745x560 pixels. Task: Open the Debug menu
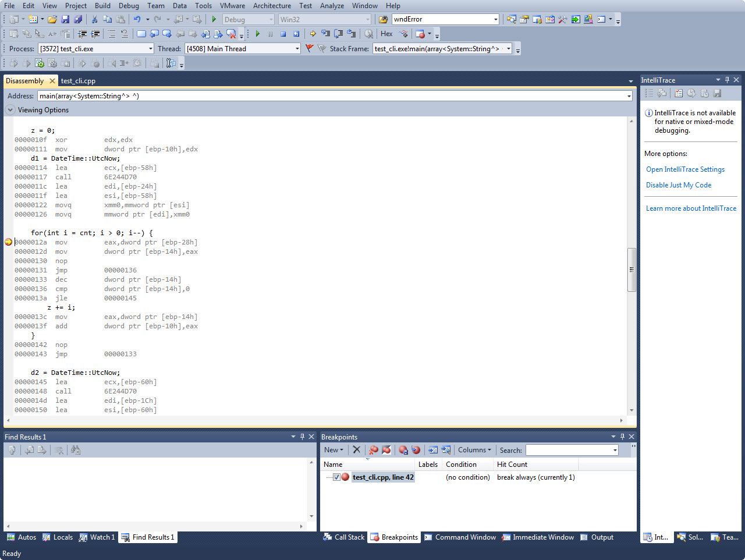pyautogui.click(x=129, y=6)
